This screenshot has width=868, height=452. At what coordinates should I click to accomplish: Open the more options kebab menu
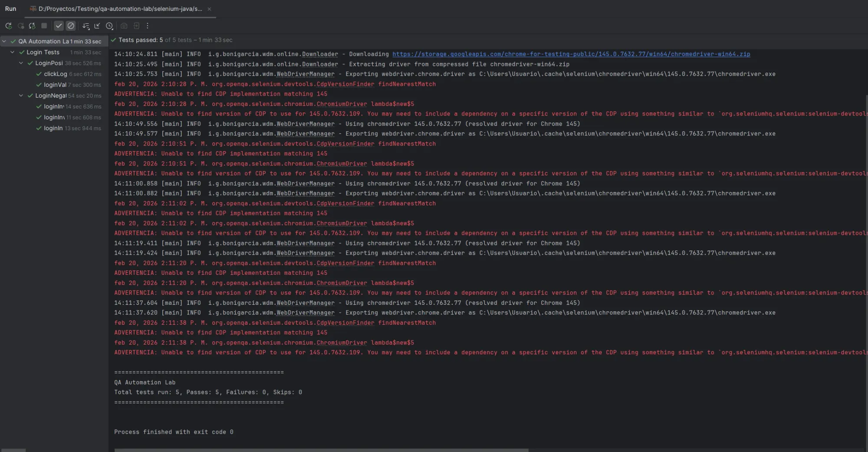147,26
